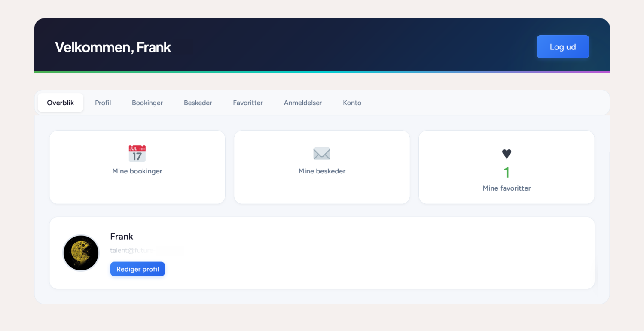The image size is (644, 331).
Task: Switch to the Anmeldelser tab
Action: pos(303,103)
